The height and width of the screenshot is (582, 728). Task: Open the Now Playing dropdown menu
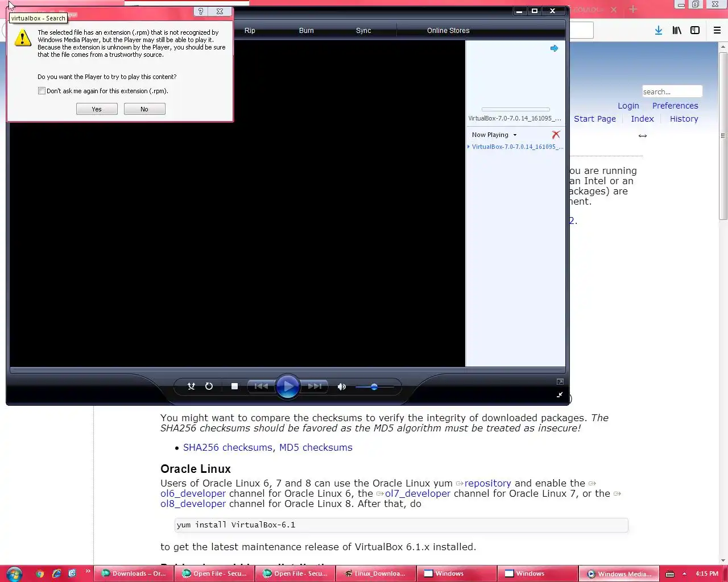tap(494, 135)
